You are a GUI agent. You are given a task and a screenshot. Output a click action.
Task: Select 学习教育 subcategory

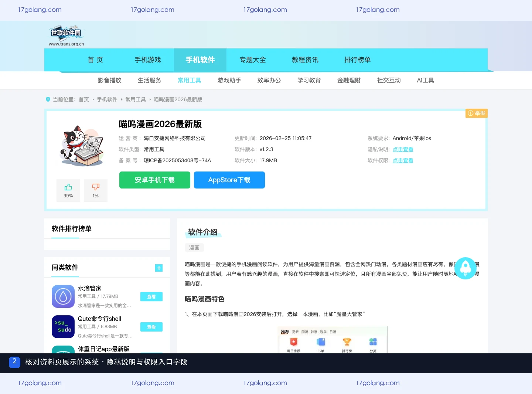(x=309, y=80)
